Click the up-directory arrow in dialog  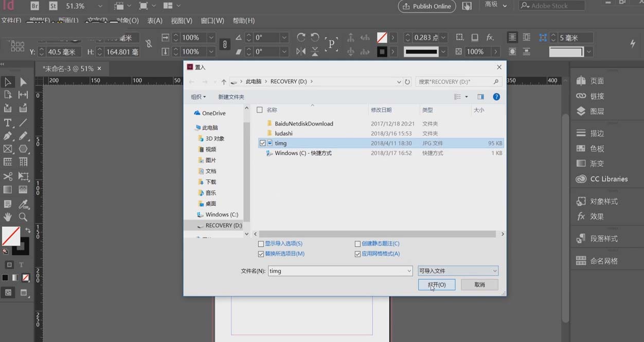(224, 82)
